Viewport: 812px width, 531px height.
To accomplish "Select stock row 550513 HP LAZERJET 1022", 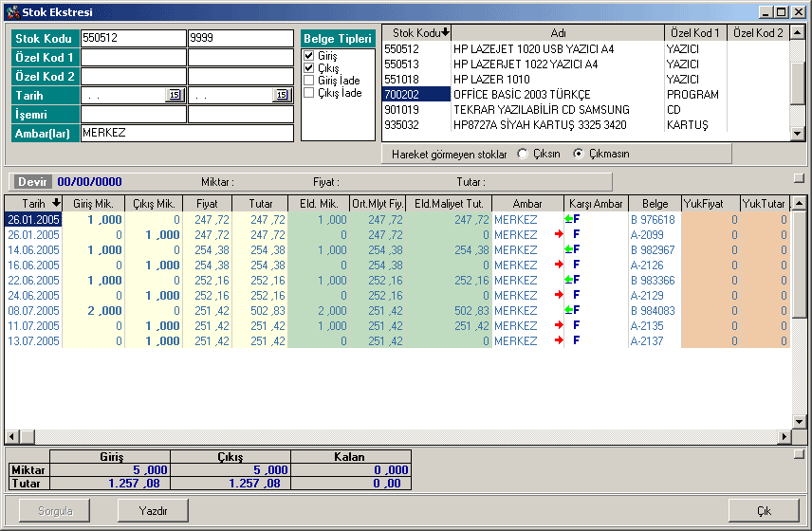I will [585, 64].
